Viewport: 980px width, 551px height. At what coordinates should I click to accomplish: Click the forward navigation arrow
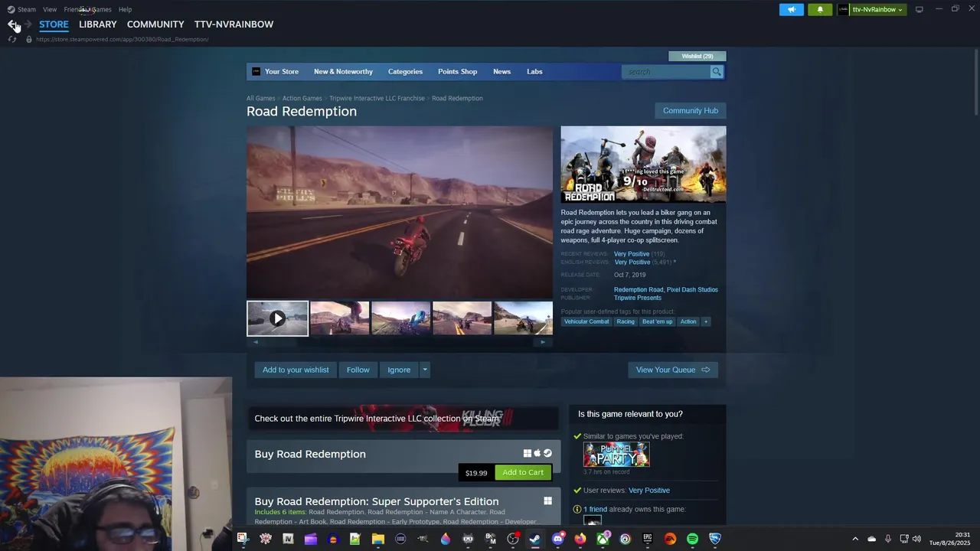tap(28, 24)
